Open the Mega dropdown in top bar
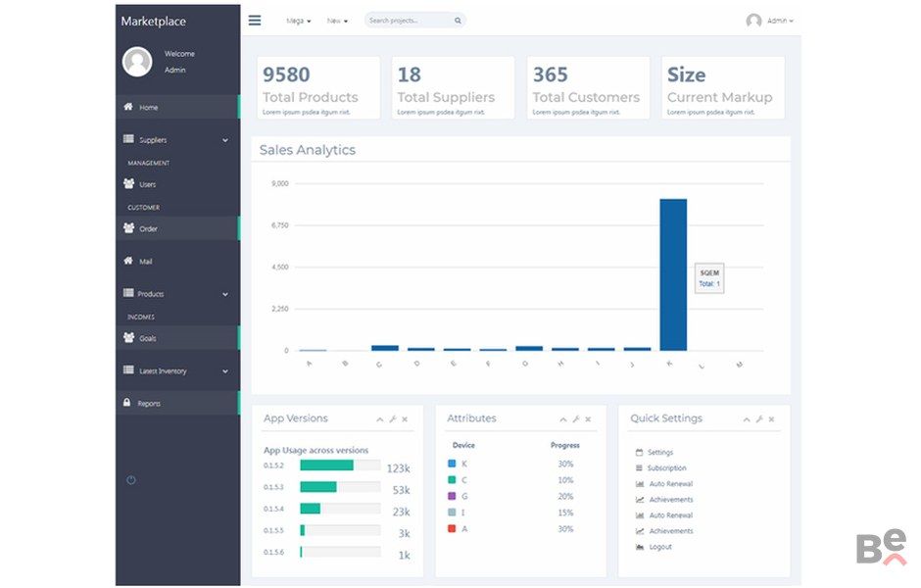 pos(298,21)
